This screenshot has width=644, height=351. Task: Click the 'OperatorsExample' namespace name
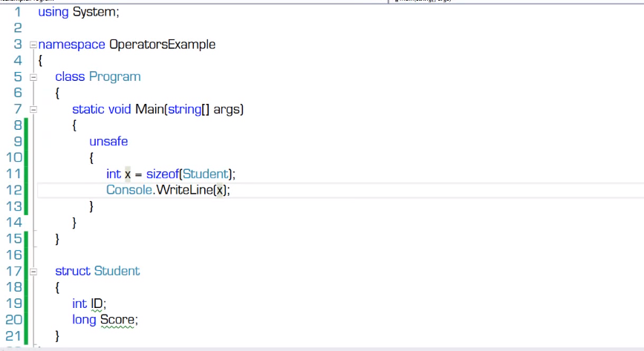pyautogui.click(x=162, y=45)
